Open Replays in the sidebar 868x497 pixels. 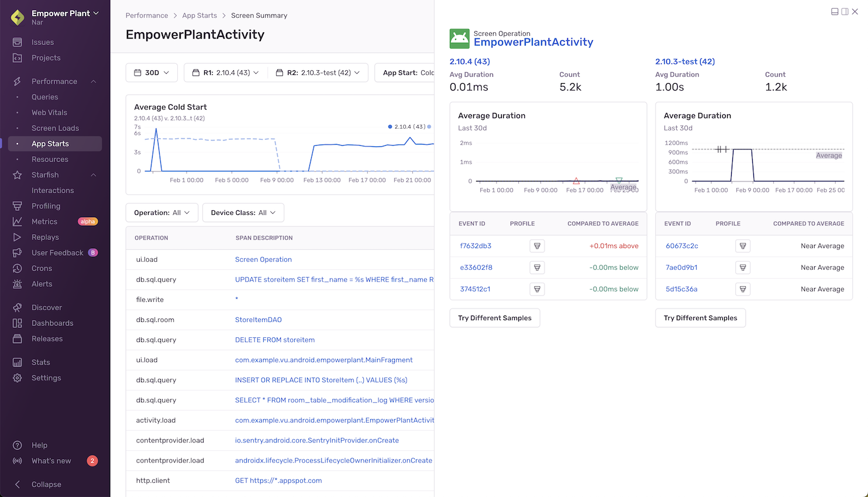(45, 237)
